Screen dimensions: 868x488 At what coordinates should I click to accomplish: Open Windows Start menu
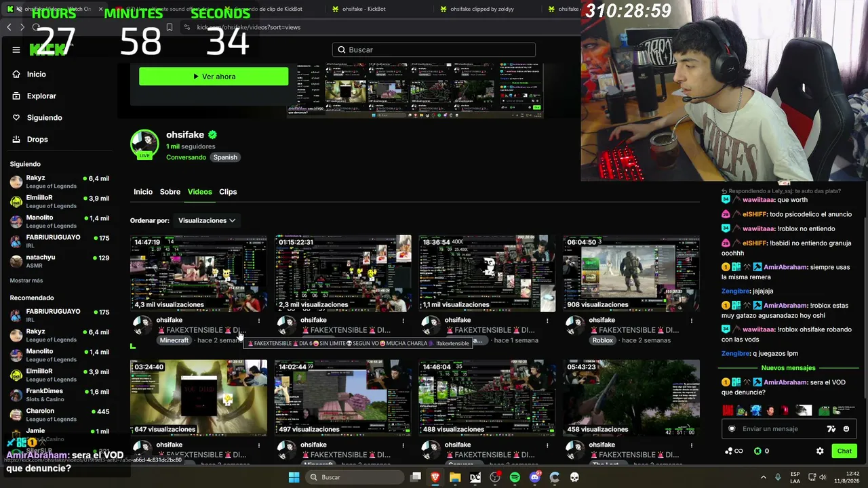(294, 477)
